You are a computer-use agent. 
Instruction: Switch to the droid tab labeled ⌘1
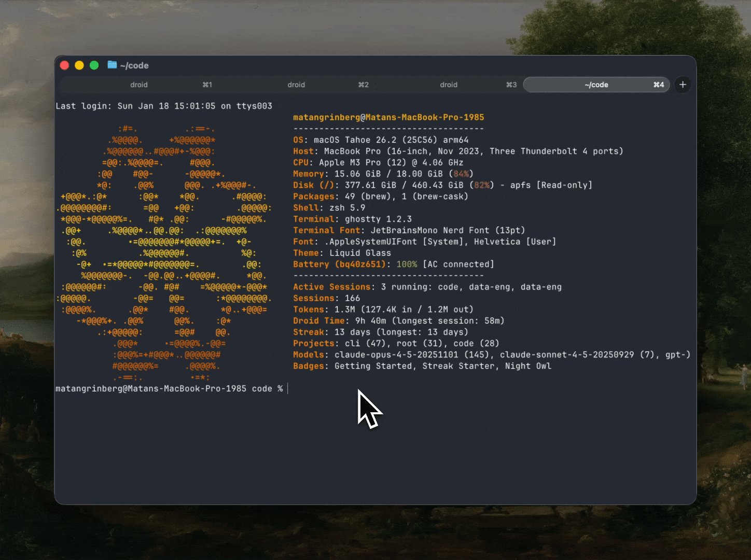(x=139, y=85)
